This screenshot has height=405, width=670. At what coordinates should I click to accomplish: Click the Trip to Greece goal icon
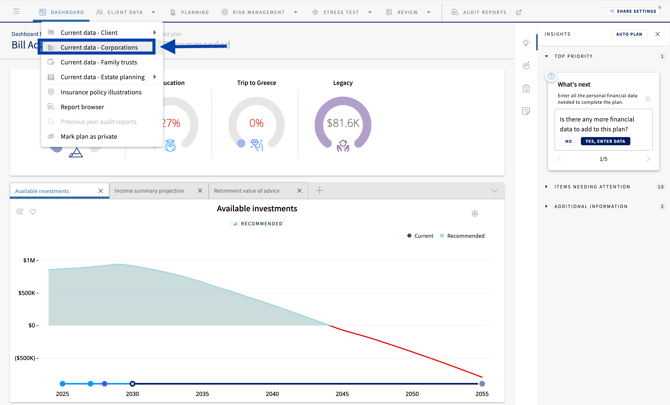pos(257,145)
